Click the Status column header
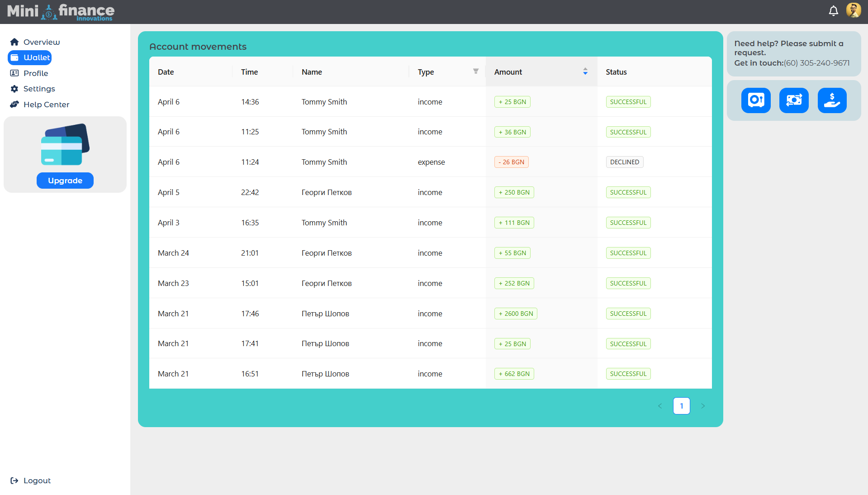868x495 pixels. pos(654,71)
